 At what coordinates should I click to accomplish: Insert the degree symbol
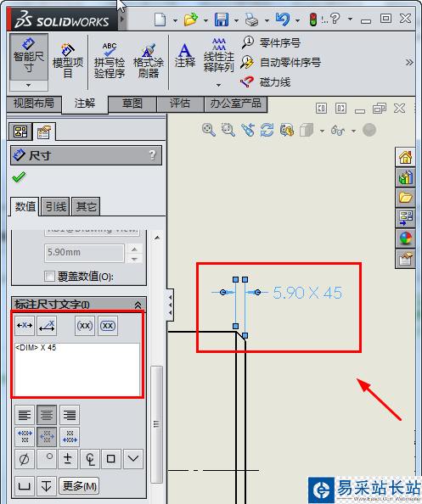coord(47,459)
